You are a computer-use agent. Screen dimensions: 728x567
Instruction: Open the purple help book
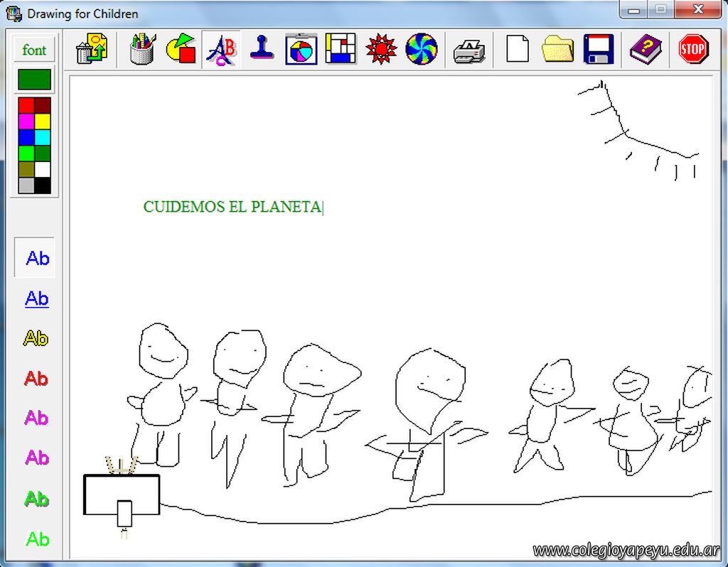(x=646, y=50)
